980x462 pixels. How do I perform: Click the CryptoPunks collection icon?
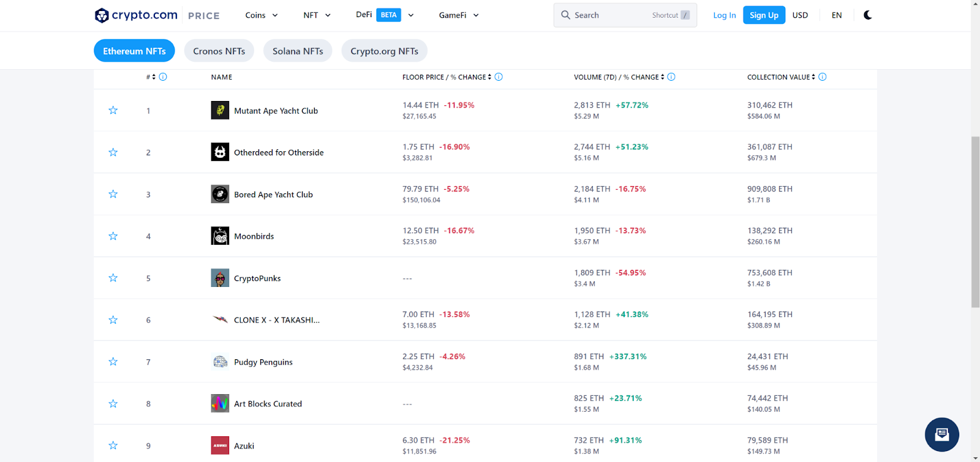(x=220, y=278)
